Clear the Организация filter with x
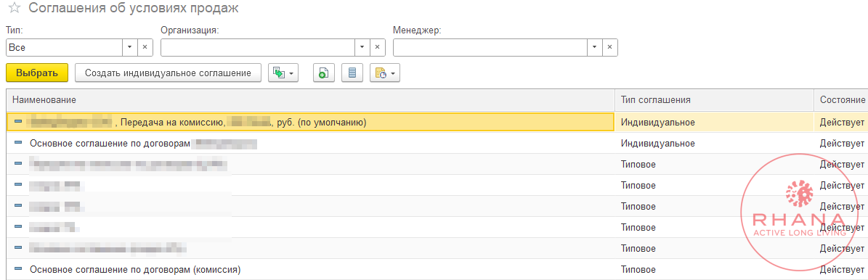The width and height of the screenshot is (868, 280). tap(378, 48)
